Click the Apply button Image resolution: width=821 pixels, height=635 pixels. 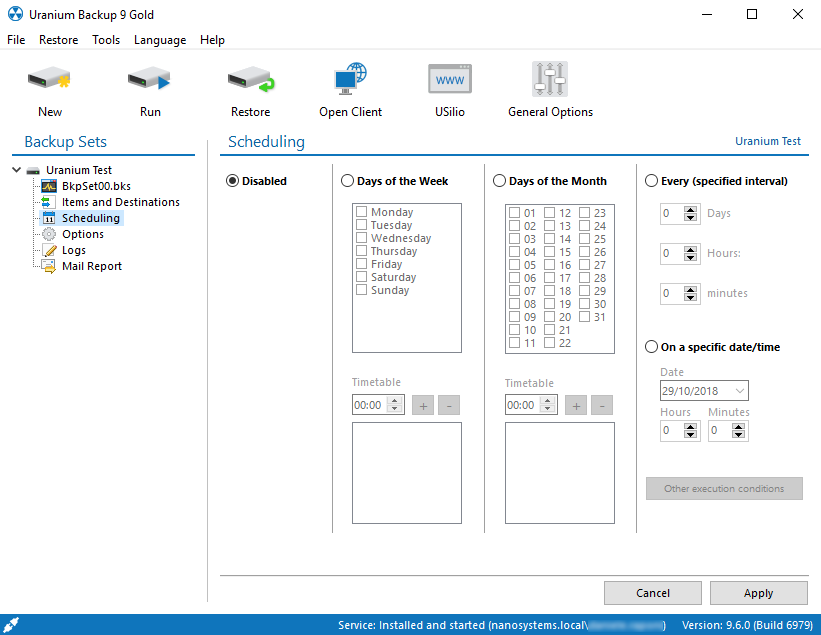(x=758, y=593)
